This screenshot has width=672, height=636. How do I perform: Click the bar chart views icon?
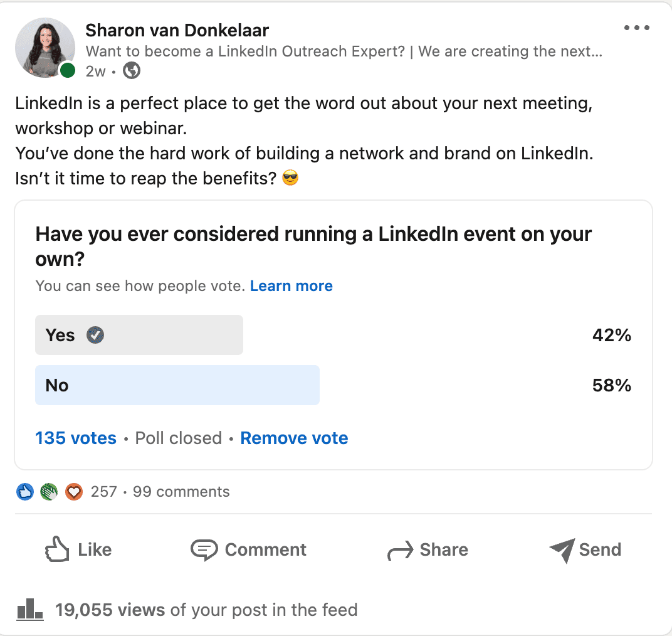(30, 610)
